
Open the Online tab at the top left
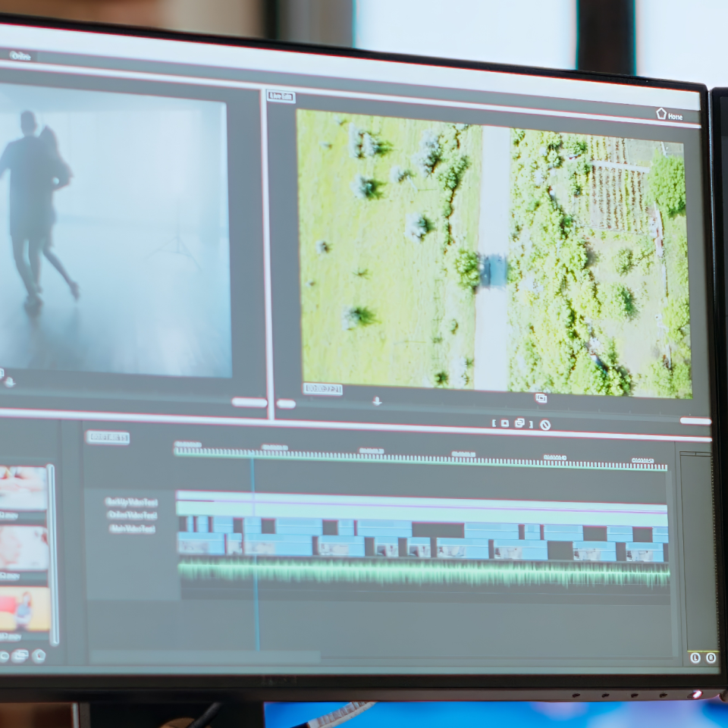click(20, 56)
